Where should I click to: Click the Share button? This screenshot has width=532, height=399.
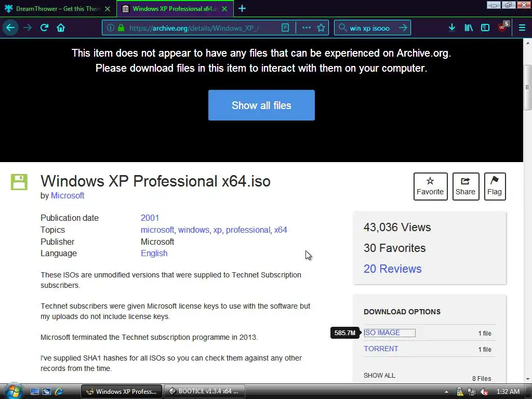[465, 187]
